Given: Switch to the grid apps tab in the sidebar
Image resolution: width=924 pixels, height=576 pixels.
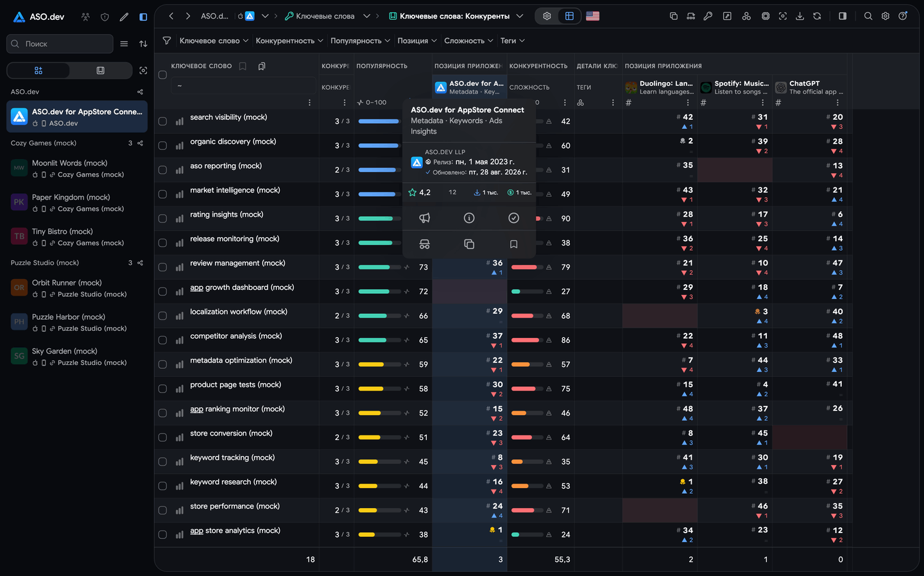Looking at the screenshot, I should (x=38, y=71).
